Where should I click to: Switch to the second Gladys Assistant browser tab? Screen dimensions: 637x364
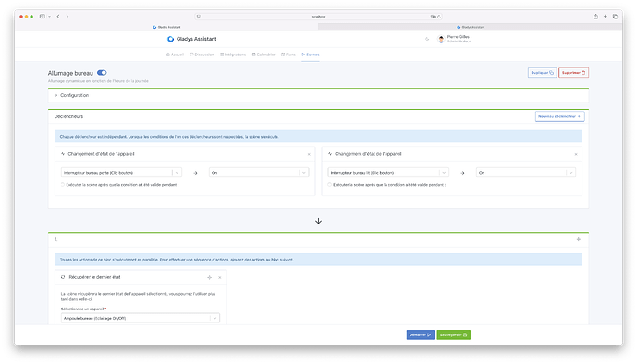[x=471, y=27]
